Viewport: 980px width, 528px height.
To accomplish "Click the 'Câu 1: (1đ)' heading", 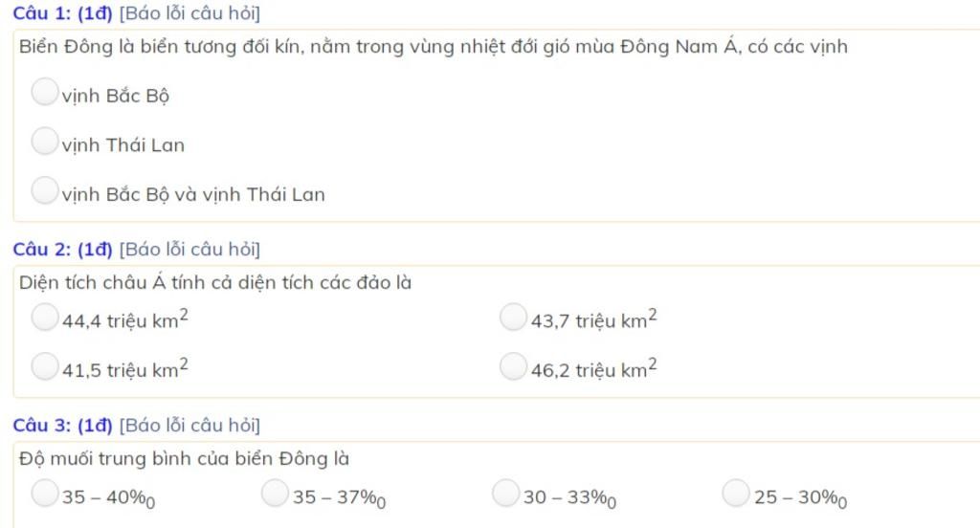I will [x=62, y=13].
